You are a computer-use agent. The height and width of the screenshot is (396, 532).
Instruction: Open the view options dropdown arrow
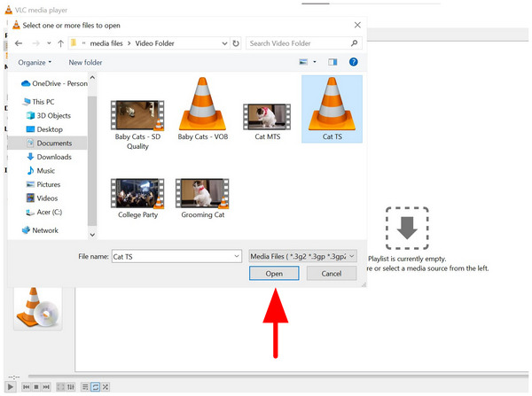pyautogui.click(x=315, y=62)
